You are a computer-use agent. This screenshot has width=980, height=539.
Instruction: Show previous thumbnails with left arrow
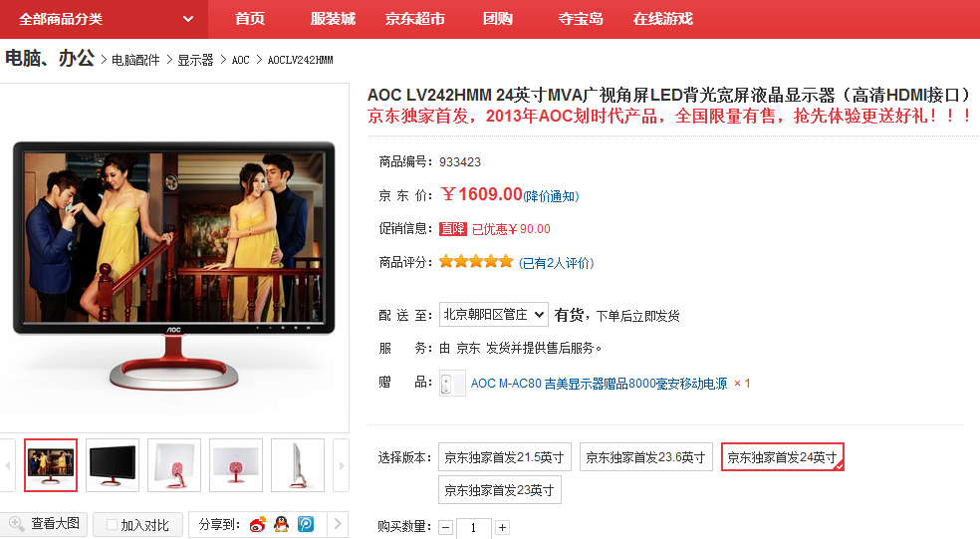(8, 465)
